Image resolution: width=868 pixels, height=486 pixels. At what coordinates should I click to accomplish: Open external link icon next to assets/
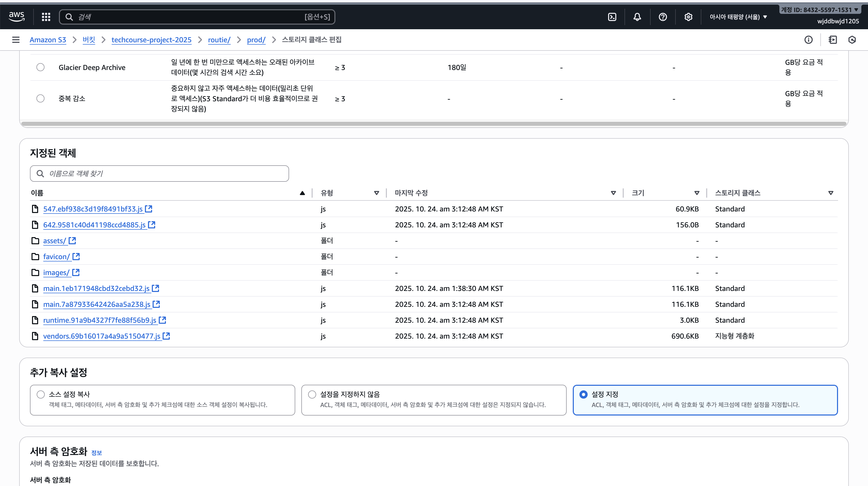click(x=72, y=240)
